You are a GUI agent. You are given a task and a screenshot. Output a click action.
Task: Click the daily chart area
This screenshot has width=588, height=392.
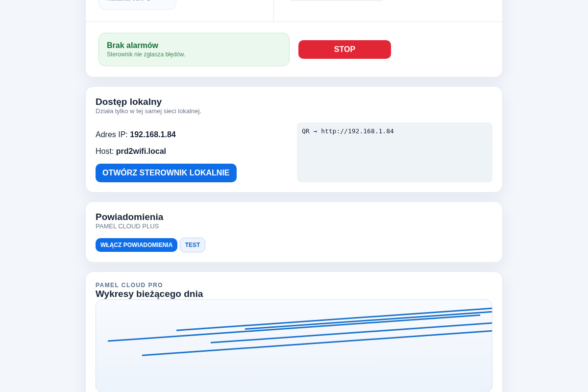click(294, 346)
